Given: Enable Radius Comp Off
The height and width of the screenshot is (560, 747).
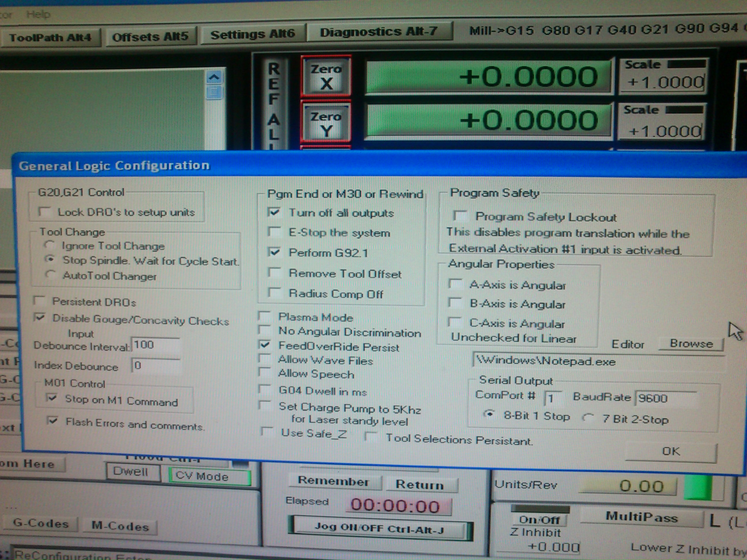Looking at the screenshot, I should point(274,292).
